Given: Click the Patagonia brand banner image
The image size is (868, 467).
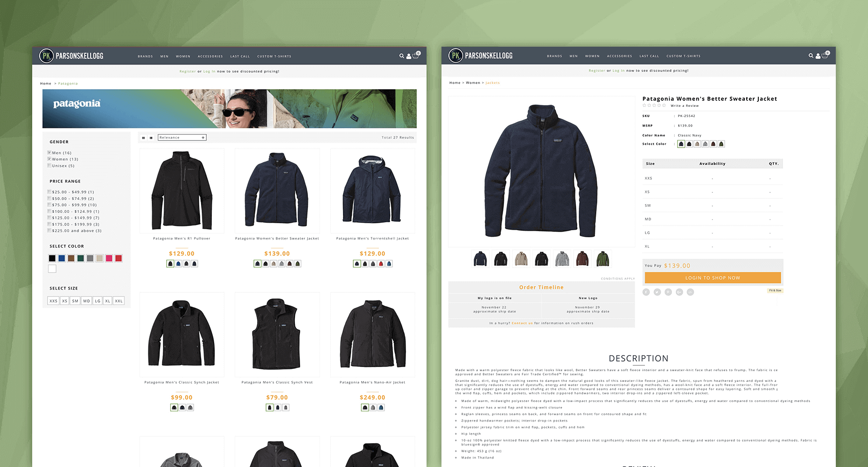Looking at the screenshot, I should 230,109.
